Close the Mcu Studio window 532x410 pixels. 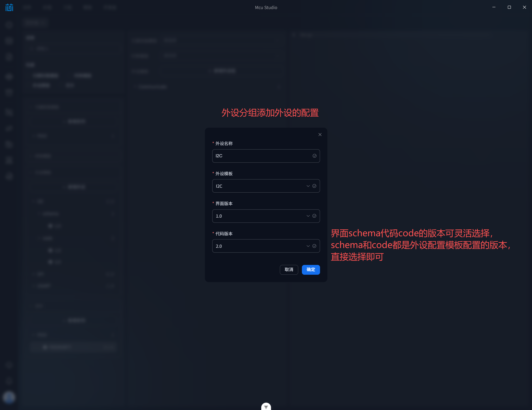[524, 7]
